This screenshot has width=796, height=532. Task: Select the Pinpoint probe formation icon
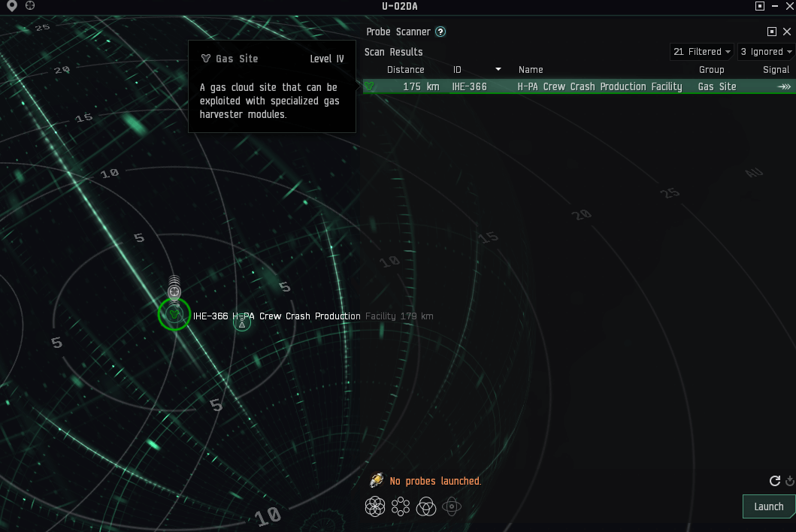pyautogui.click(x=375, y=506)
